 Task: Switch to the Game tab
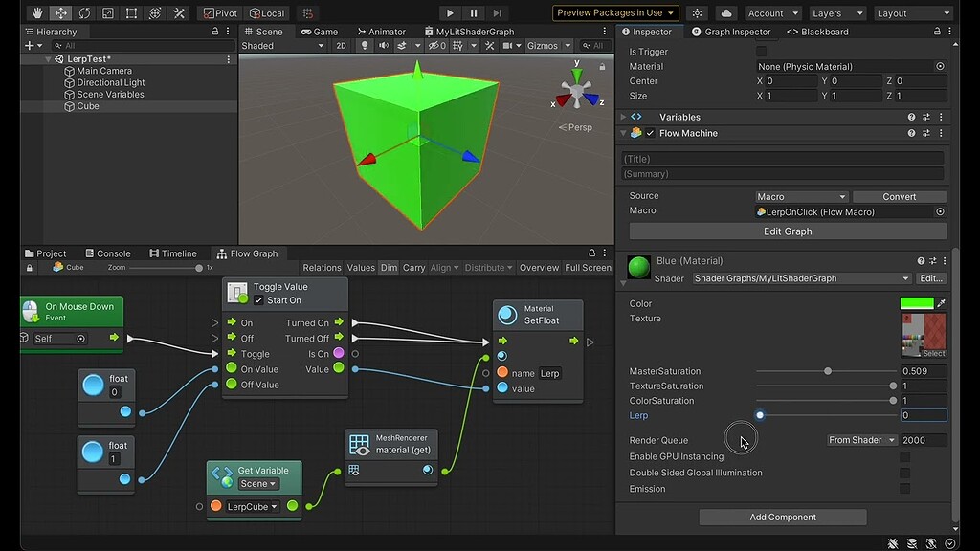(x=320, y=32)
